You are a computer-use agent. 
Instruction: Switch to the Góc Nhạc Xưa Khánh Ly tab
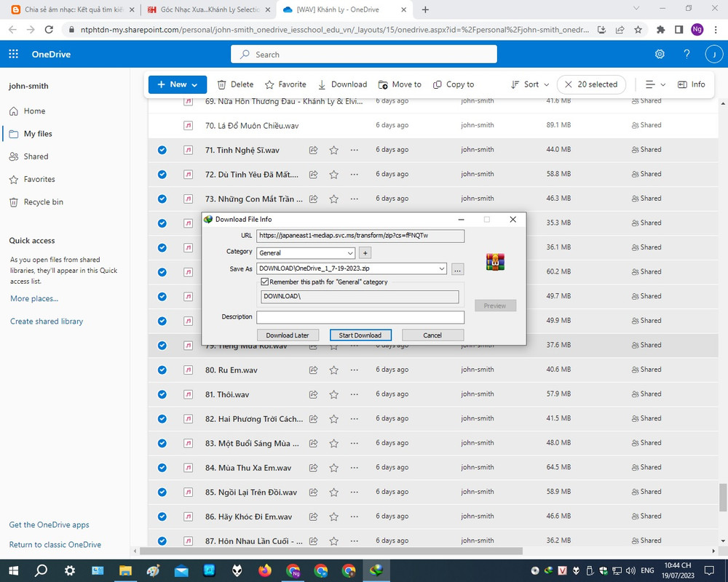[x=210, y=9]
